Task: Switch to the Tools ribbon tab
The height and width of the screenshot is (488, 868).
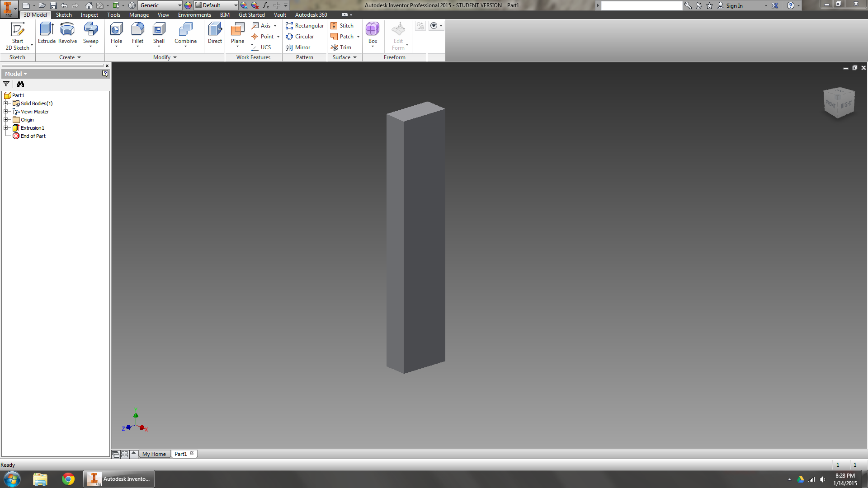Action: pos(113,15)
